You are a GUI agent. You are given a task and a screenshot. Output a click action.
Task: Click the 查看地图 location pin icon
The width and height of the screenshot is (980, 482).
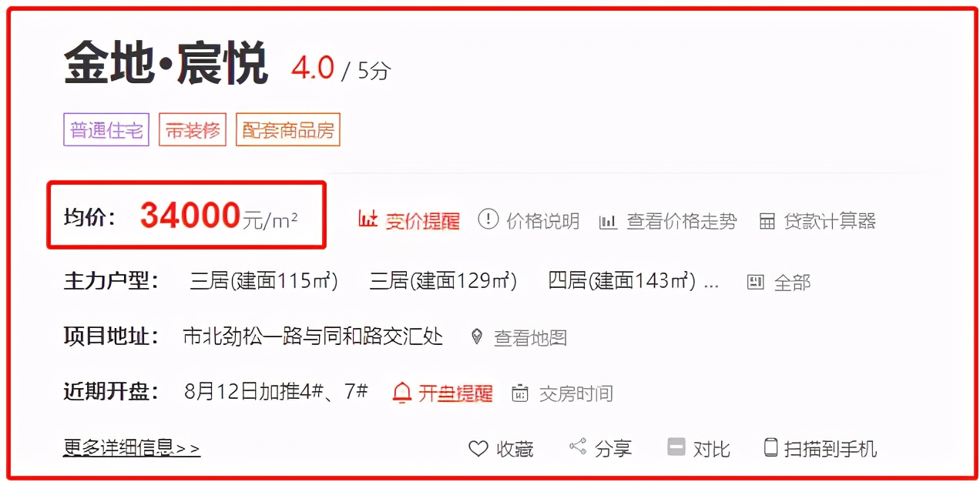[x=477, y=336]
